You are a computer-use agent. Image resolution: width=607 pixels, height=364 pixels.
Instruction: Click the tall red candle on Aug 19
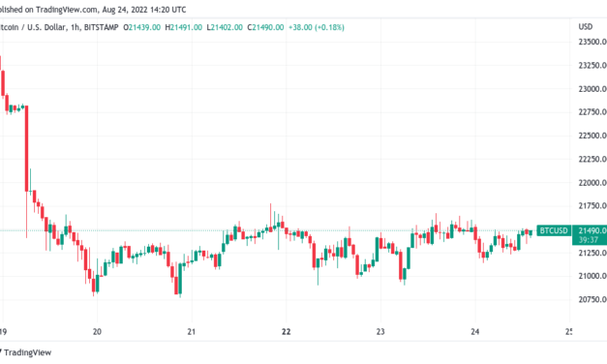pos(27,148)
